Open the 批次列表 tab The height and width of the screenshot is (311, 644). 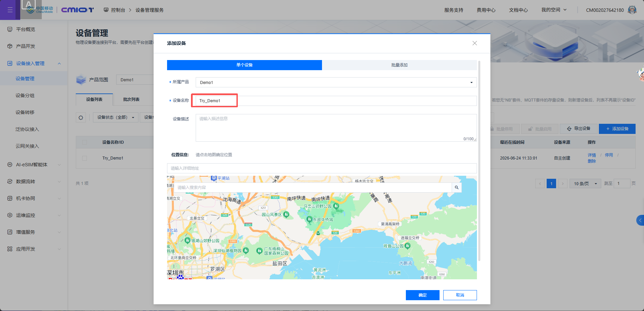[131, 100]
